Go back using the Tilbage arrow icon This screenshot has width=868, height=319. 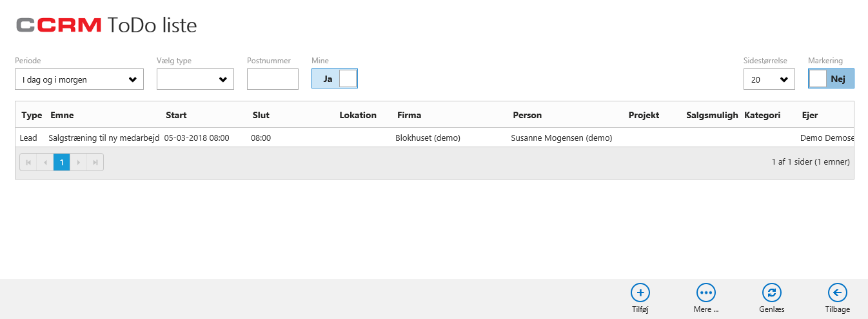click(x=837, y=293)
